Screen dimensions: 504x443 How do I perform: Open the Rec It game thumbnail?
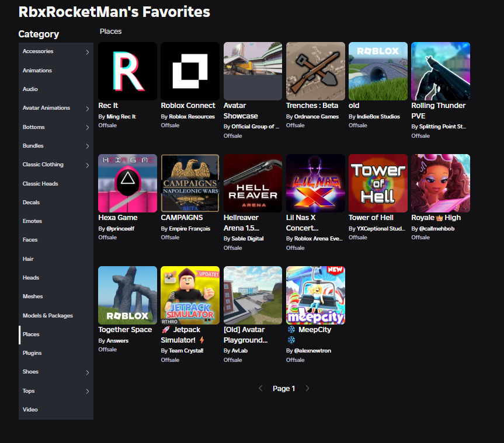coord(128,71)
